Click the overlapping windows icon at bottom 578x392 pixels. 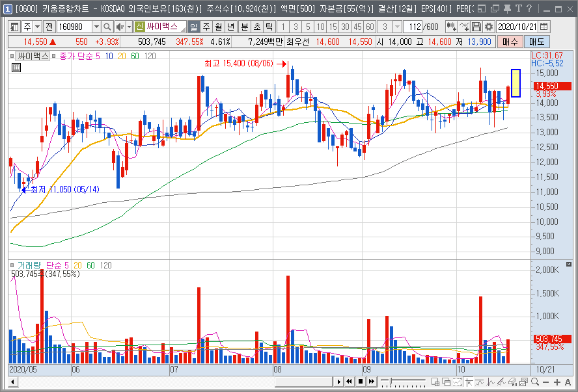tap(447, 382)
